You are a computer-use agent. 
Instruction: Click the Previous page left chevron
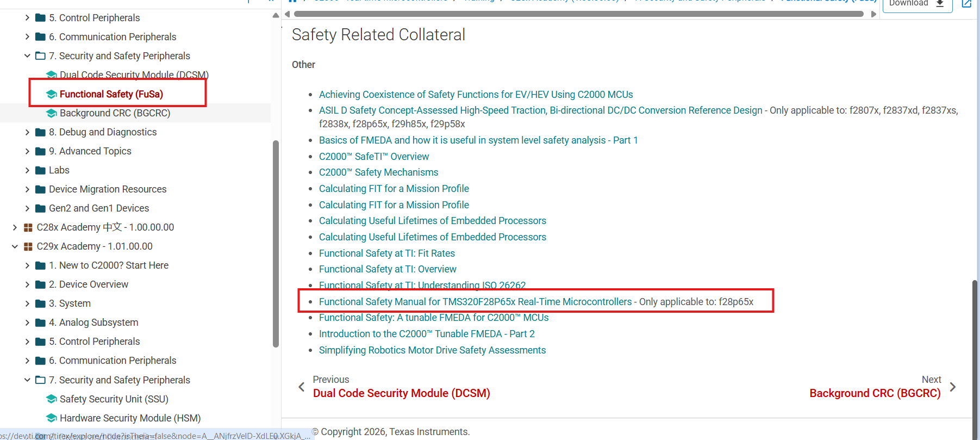coord(302,387)
